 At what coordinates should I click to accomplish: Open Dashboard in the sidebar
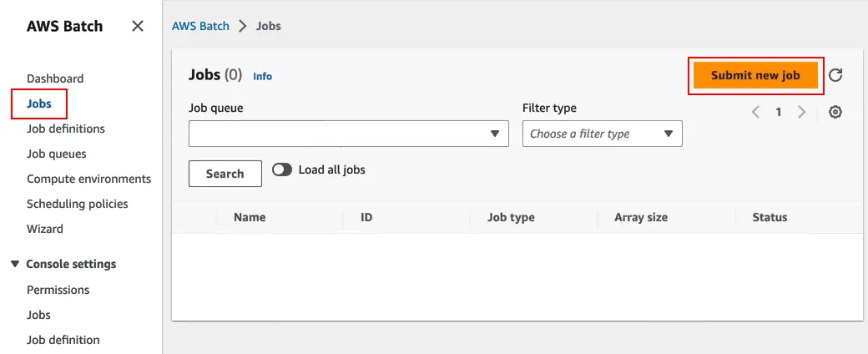(x=55, y=78)
